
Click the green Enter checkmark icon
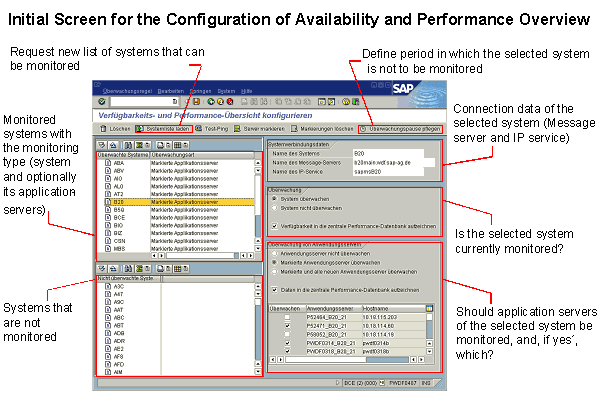pos(102,102)
